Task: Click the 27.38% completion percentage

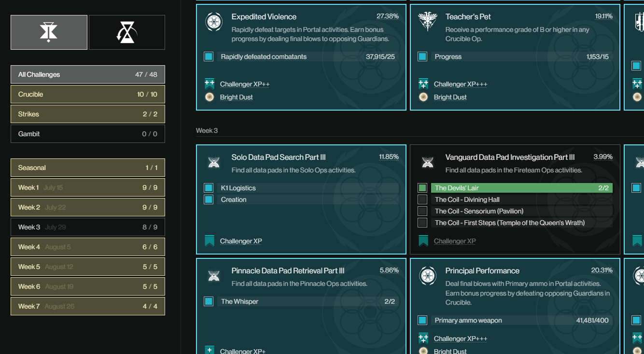Action: click(x=388, y=16)
